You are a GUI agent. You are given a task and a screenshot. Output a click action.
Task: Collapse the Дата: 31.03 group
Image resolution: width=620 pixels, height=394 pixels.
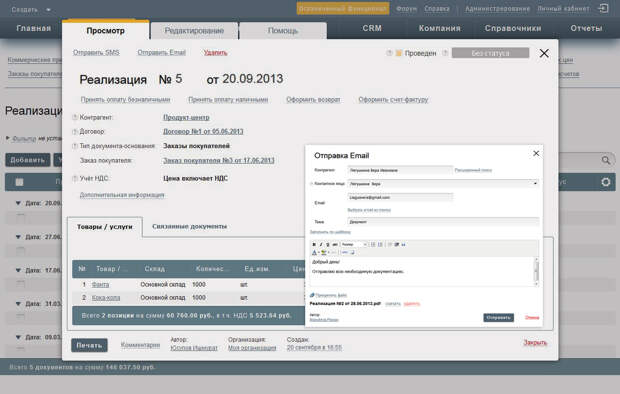pyautogui.click(x=18, y=304)
